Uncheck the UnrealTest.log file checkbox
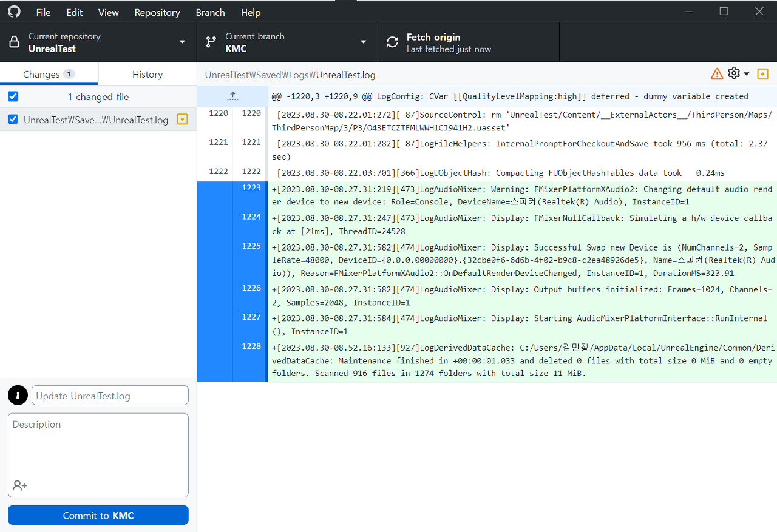The width and height of the screenshot is (777, 532). point(13,120)
